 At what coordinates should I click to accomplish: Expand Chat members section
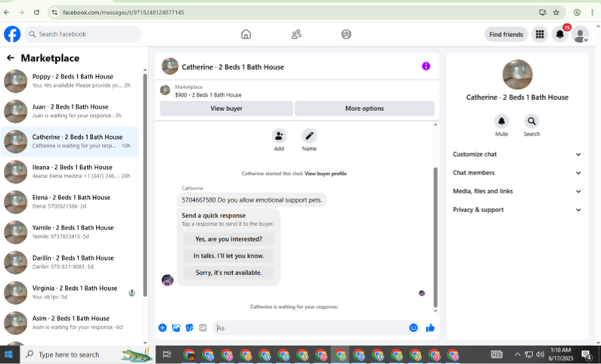[x=516, y=173]
